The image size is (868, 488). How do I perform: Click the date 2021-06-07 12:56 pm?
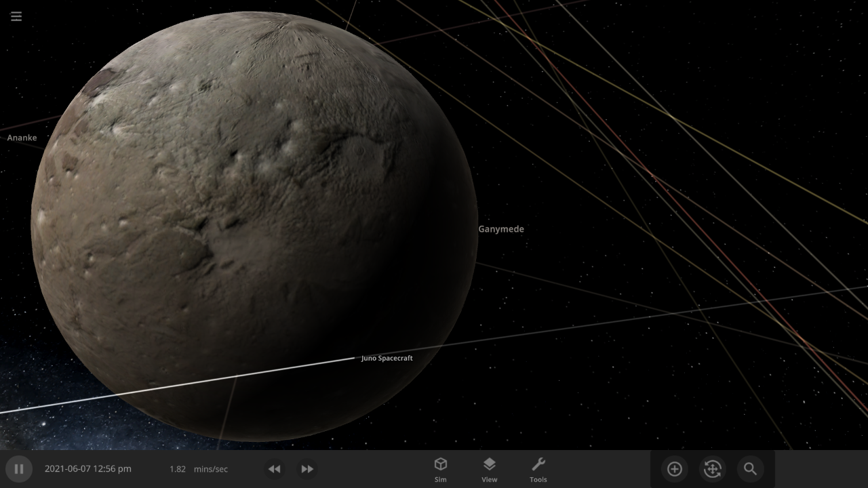pos(88,469)
